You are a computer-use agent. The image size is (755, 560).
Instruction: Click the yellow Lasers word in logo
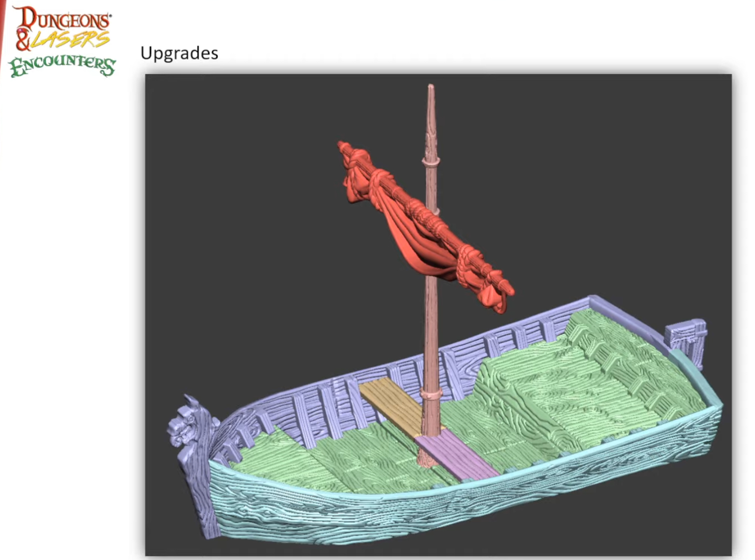(70, 40)
